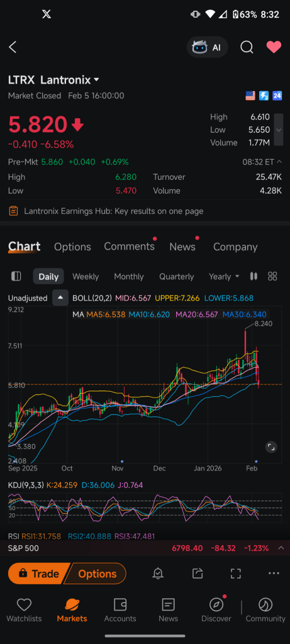Toggle the pink heart favorite icon
Viewport: 290px width, 644px height.
click(274, 47)
